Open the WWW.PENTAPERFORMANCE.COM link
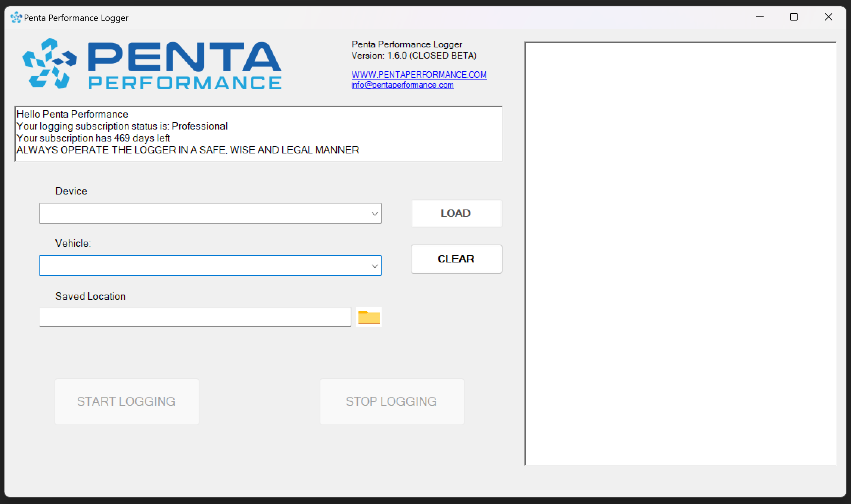 tap(419, 75)
